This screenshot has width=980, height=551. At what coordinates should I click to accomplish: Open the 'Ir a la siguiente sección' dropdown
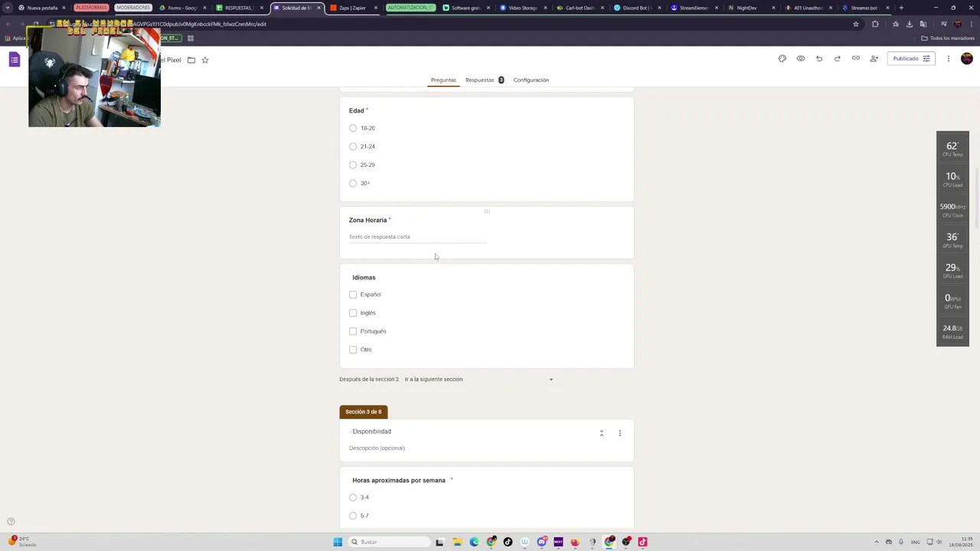coord(479,380)
